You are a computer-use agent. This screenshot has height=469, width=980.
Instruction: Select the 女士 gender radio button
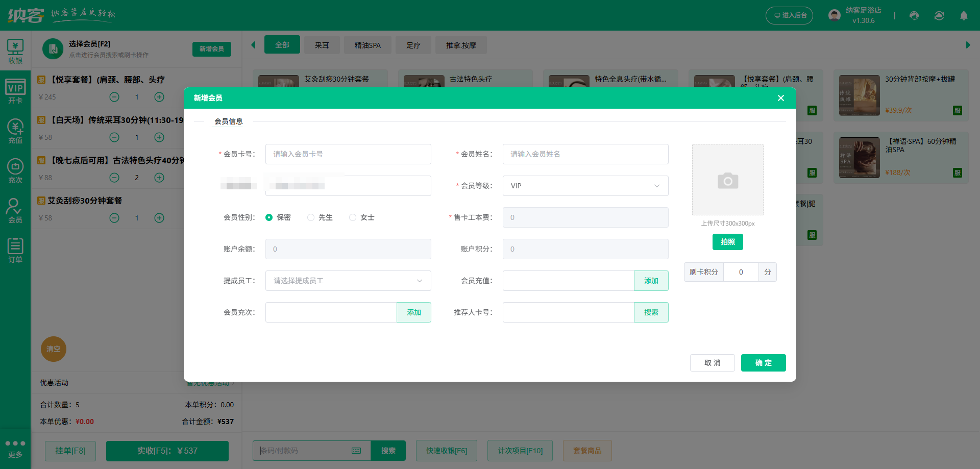click(353, 217)
